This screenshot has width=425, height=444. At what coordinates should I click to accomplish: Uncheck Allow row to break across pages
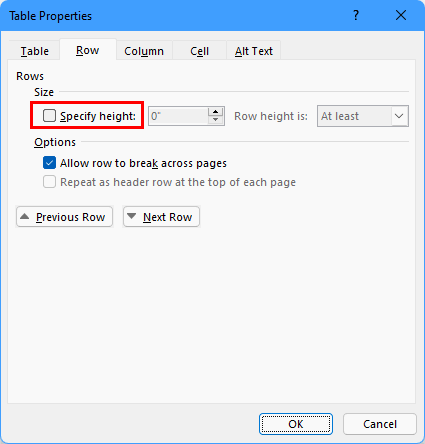click(x=49, y=163)
